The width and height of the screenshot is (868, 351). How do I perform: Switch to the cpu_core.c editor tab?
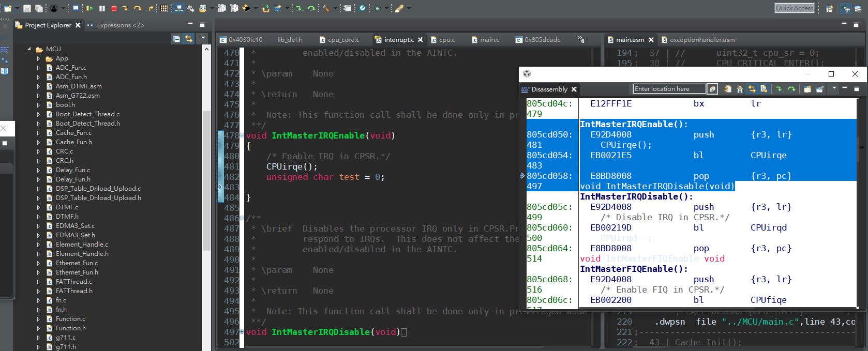[x=342, y=40]
